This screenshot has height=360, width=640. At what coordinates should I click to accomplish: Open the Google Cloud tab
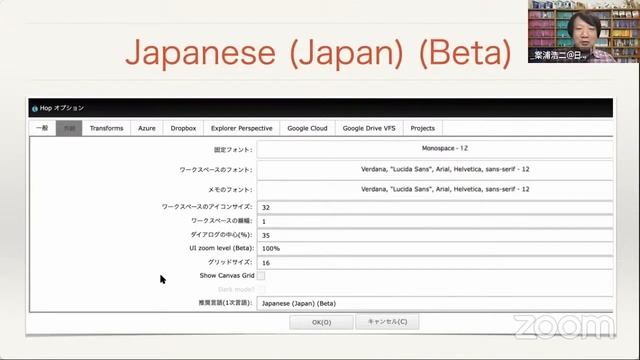pyautogui.click(x=307, y=128)
